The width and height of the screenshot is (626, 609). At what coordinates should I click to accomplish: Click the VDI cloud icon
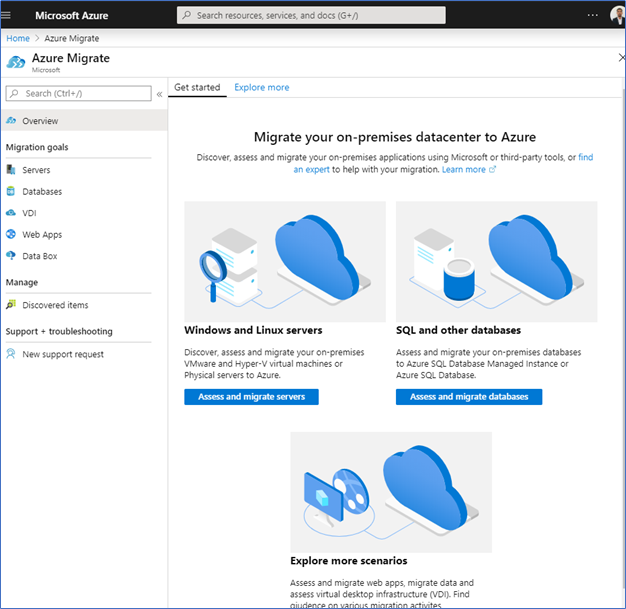point(11,212)
